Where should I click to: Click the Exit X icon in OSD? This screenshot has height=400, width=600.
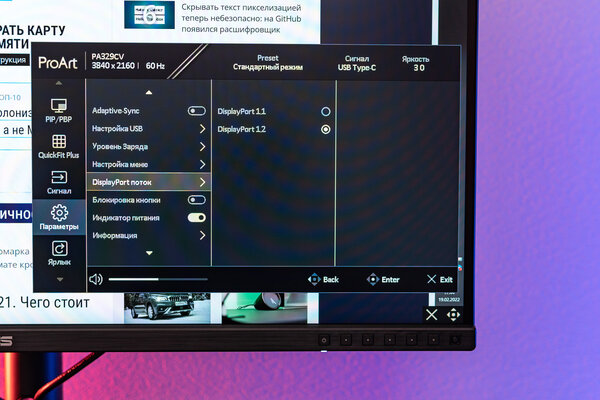tap(432, 279)
